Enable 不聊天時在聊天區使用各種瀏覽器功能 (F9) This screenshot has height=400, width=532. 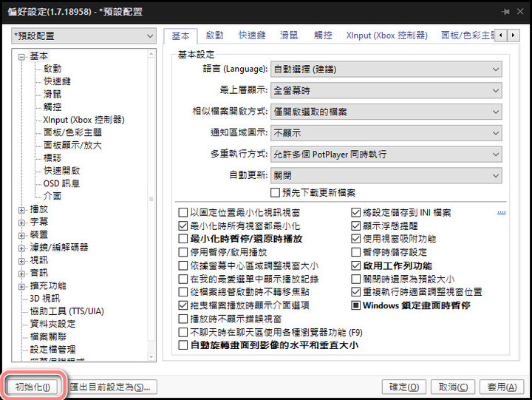click(x=183, y=332)
